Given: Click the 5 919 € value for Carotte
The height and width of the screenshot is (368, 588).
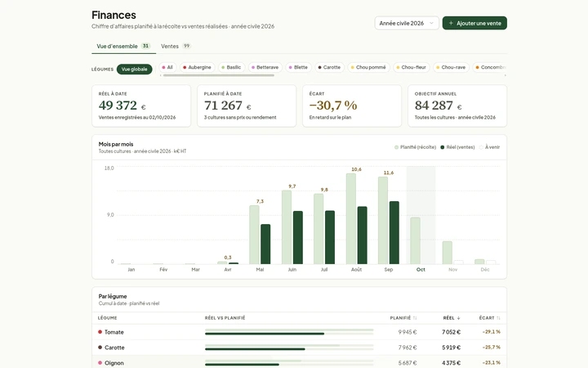Looking at the screenshot, I should pyautogui.click(x=451, y=348).
